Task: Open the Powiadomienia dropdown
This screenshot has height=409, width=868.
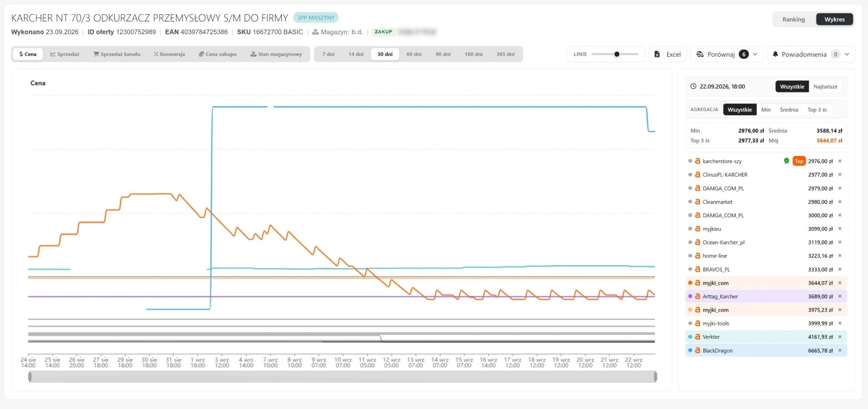Action: (x=811, y=54)
